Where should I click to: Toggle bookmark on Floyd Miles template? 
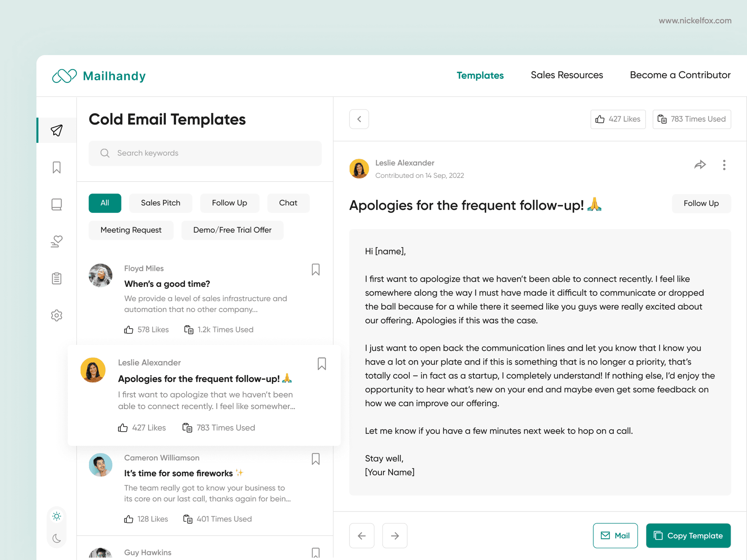click(316, 269)
